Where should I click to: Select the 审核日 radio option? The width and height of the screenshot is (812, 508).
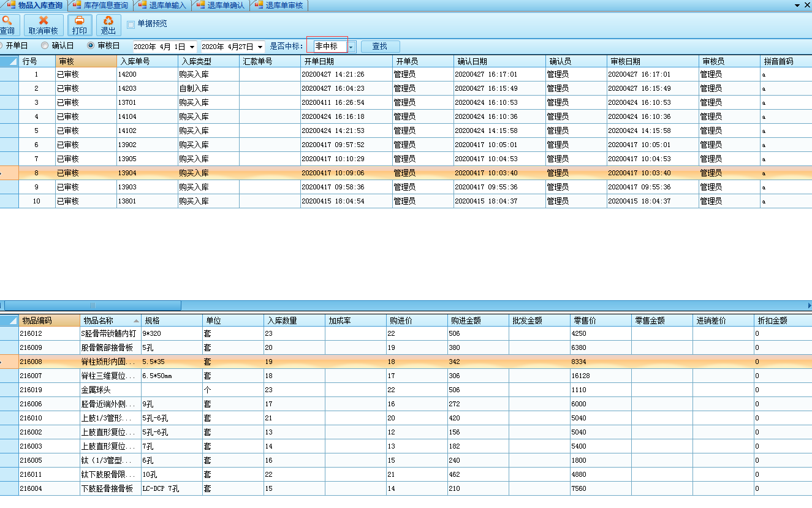click(x=91, y=45)
